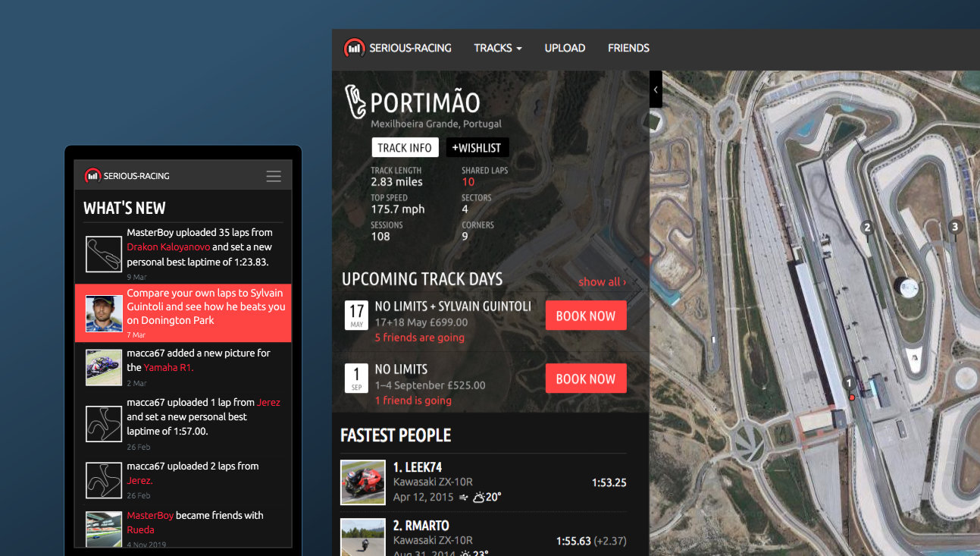
Task: Click the Drakon Kaloyanovo track outline icon
Action: (104, 254)
